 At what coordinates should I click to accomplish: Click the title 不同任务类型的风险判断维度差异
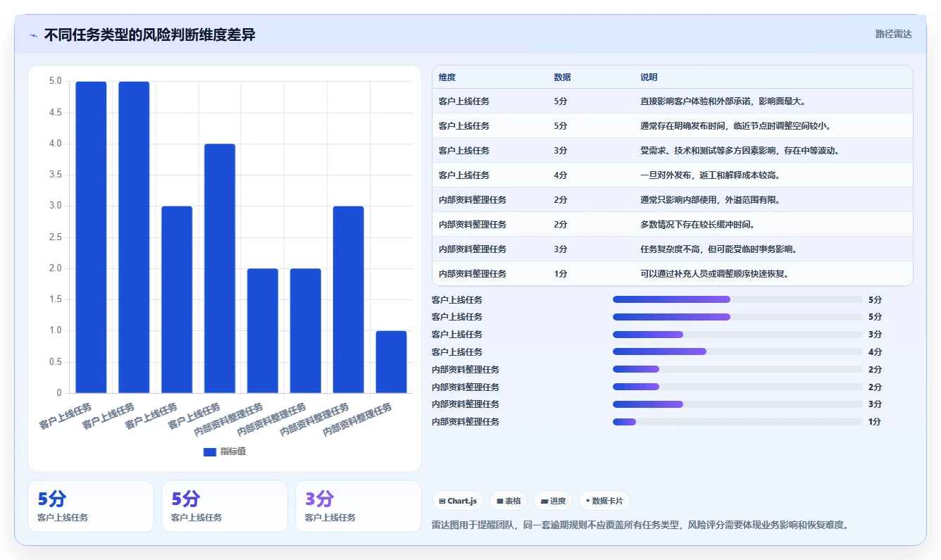(150, 35)
